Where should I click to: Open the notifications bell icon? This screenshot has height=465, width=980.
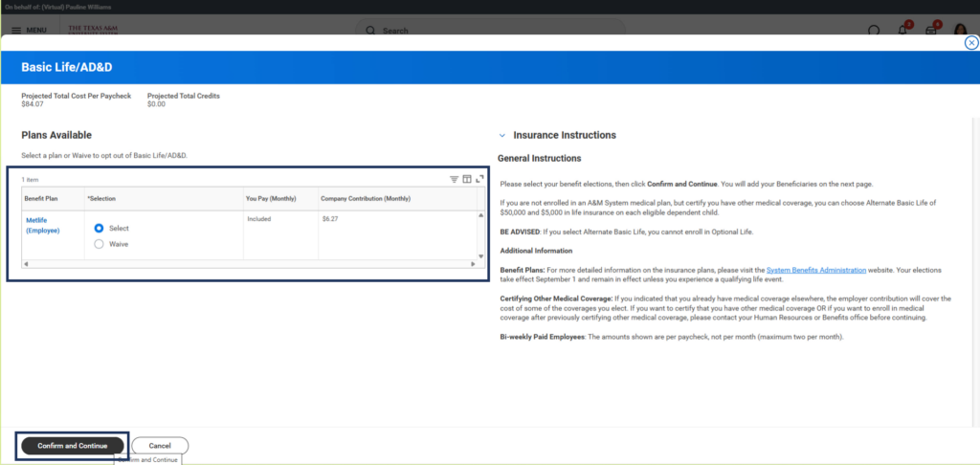(x=902, y=31)
